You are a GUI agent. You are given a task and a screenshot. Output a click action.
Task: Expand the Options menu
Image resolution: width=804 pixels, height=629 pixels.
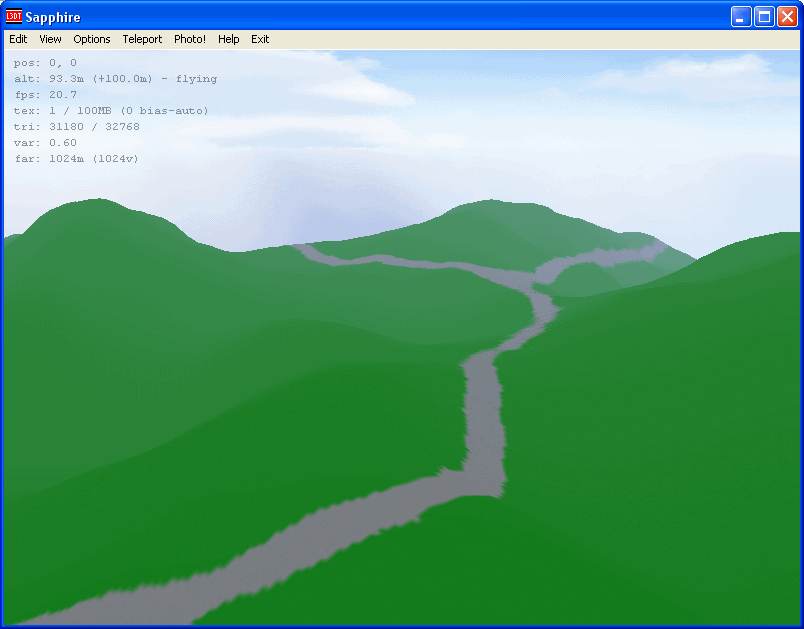coord(92,39)
